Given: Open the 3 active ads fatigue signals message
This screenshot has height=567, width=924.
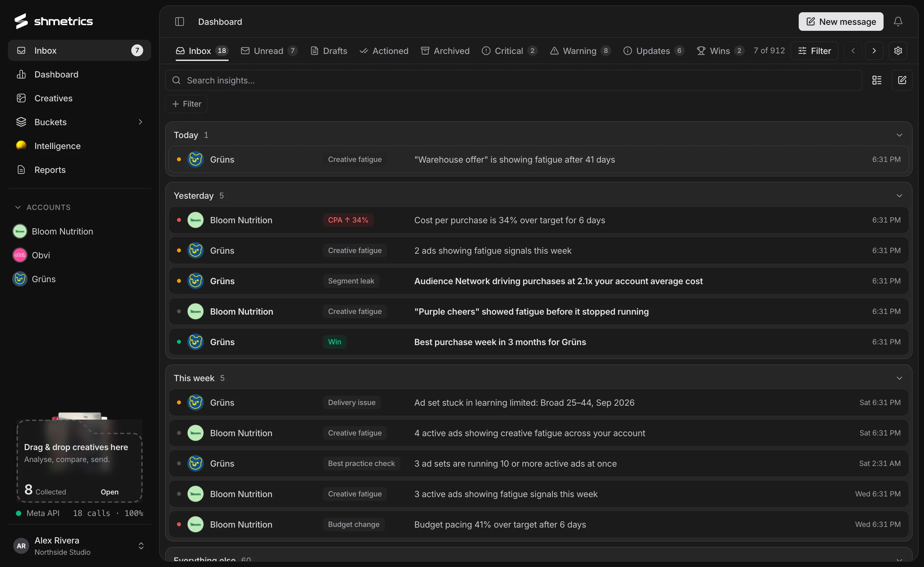Looking at the screenshot, I should click(x=539, y=494).
